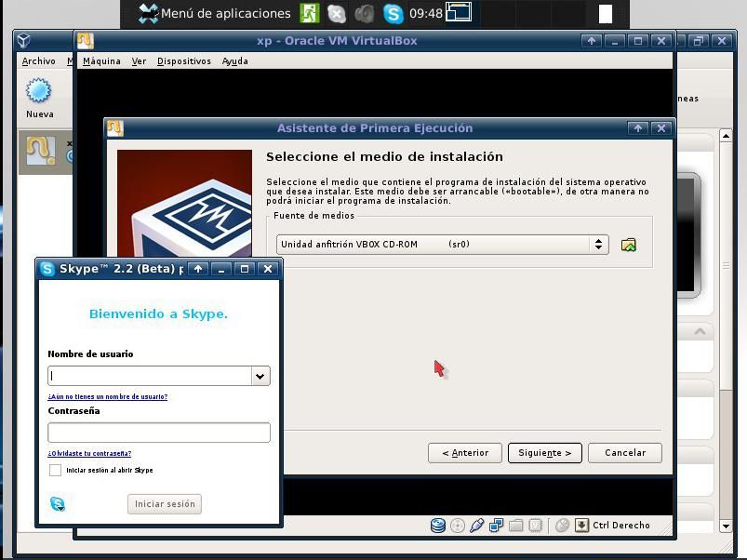Image resolution: width=747 pixels, height=560 pixels.
Task: Click the Bienvenido a Skype. heading
Action: click(x=159, y=313)
